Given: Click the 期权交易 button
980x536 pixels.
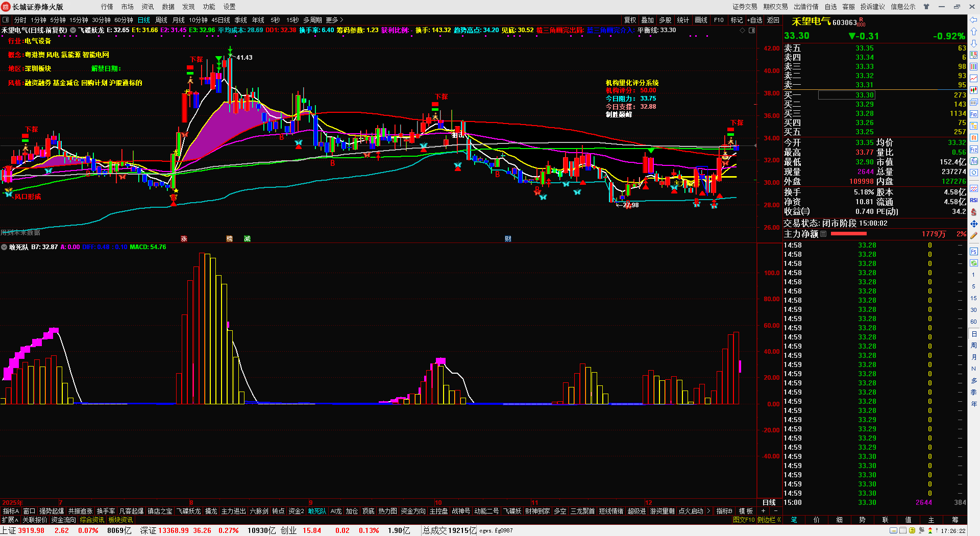Looking at the screenshot, I should pyautogui.click(x=776, y=7).
